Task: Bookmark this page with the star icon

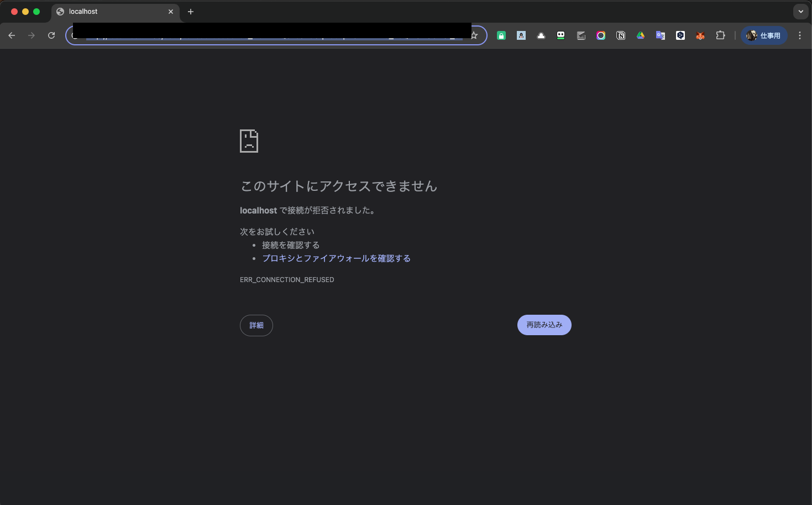Action: point(474,35)
